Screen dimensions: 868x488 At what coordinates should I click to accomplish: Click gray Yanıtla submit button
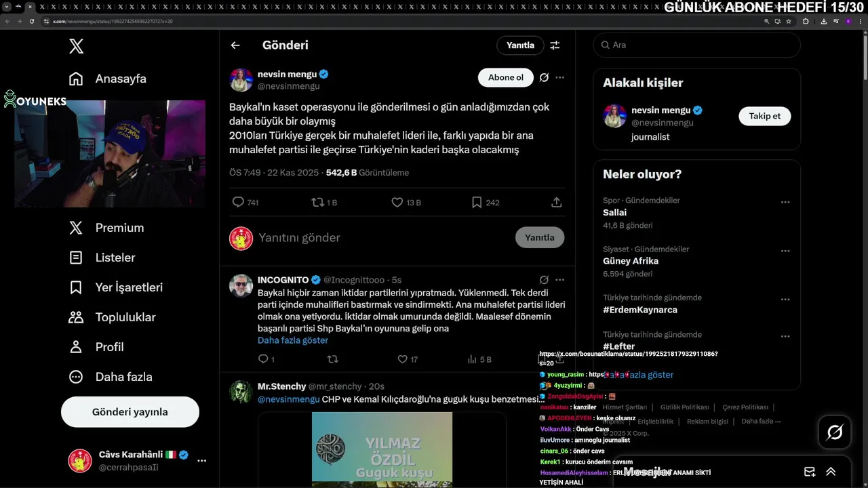[x=540, y=237]
